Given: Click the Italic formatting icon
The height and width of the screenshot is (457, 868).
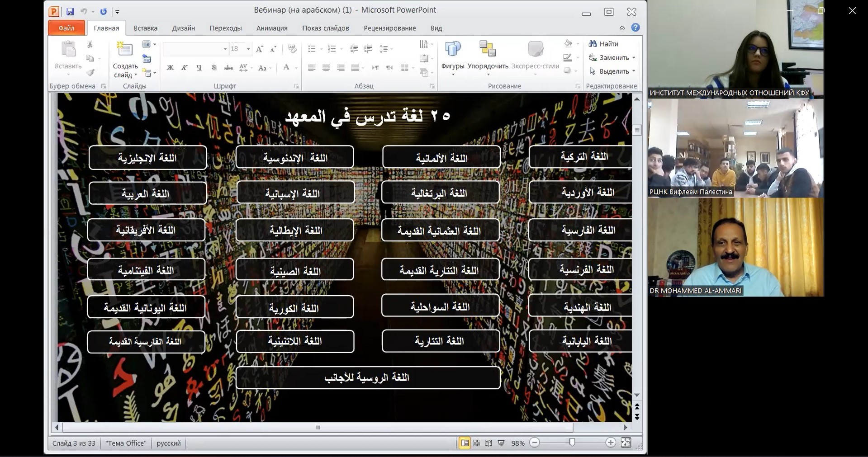Looking at the screenshot, I should pyautogui.click(x=184, y=68).
